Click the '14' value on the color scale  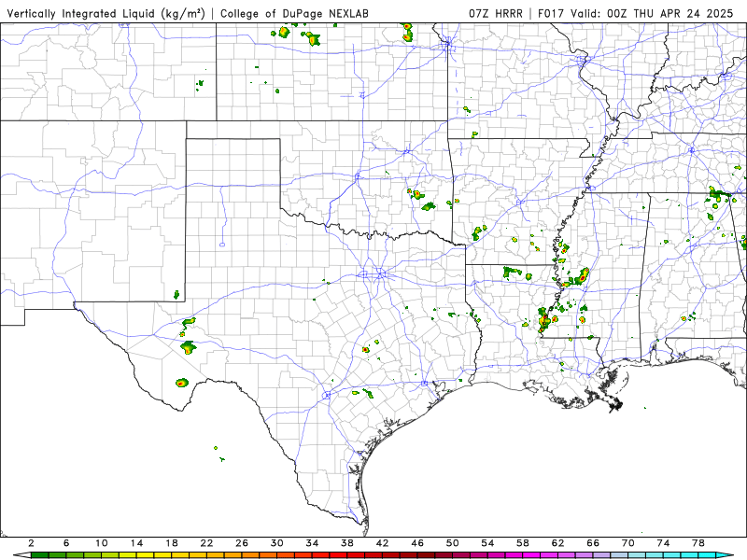[x=136, y=543]
